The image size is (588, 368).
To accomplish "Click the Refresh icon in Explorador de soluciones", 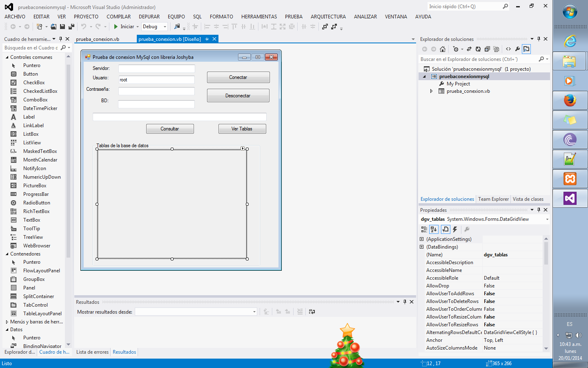I will click(x=478, y=49).
